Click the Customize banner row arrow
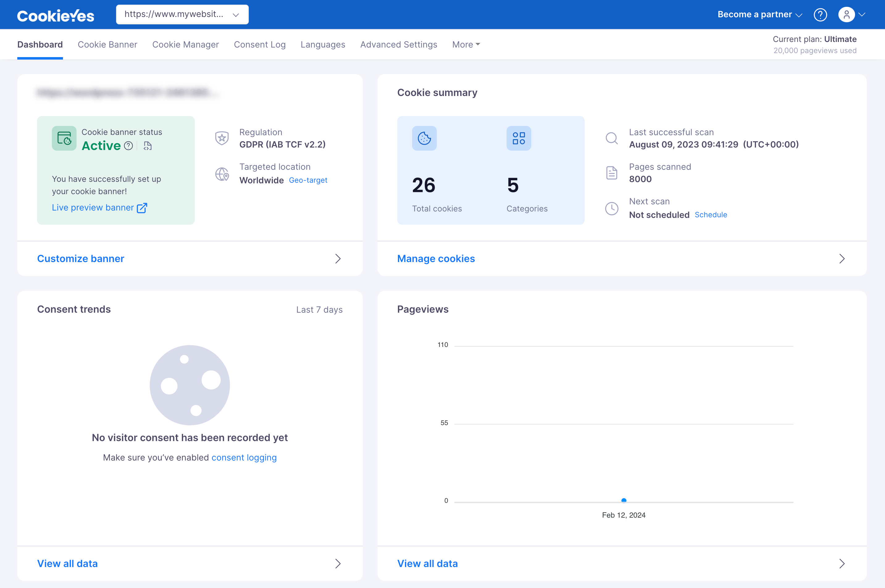 337,259
